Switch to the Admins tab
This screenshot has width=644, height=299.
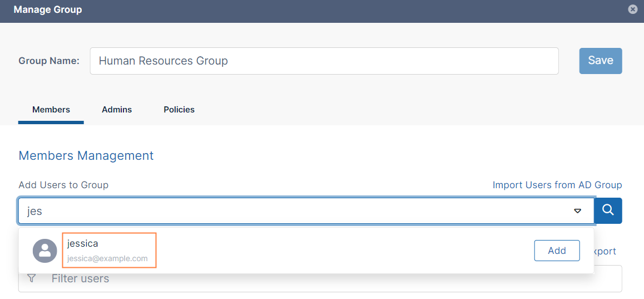[x=117, y=110]
